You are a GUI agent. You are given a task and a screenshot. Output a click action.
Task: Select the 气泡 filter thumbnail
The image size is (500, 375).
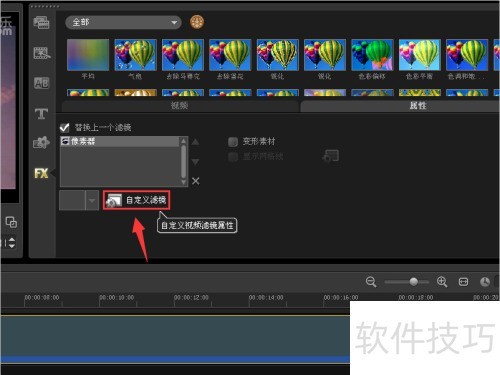135,55
